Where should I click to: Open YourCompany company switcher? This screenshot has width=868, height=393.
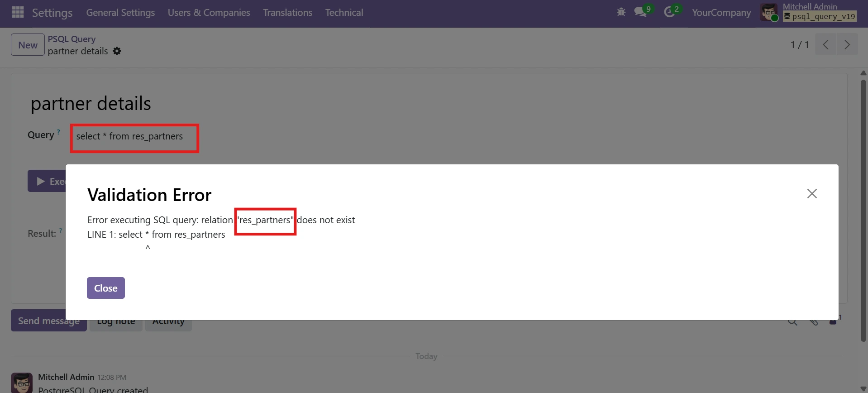721,13
